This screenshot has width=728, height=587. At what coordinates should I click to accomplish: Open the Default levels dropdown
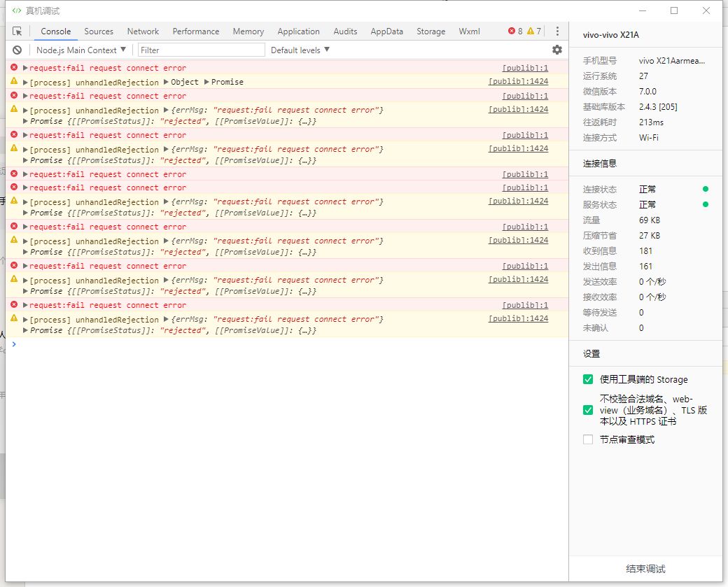(x=300, y=50)
